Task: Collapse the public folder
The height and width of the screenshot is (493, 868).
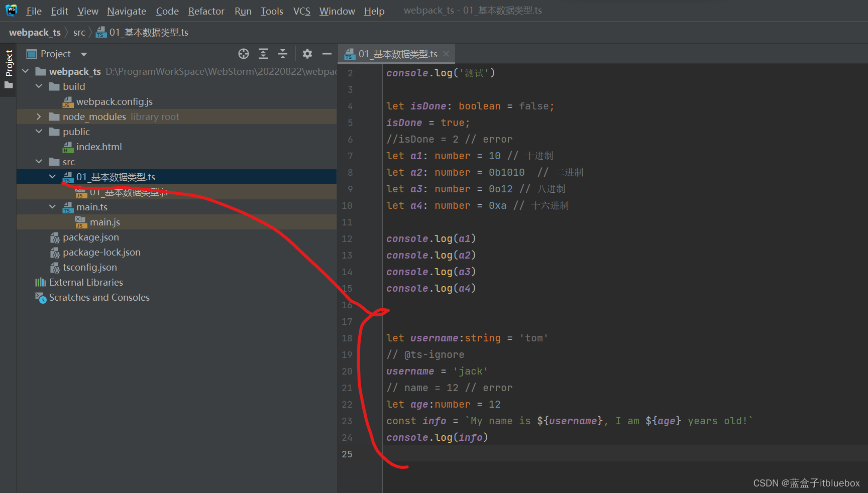Action: (x=39, y=132)
